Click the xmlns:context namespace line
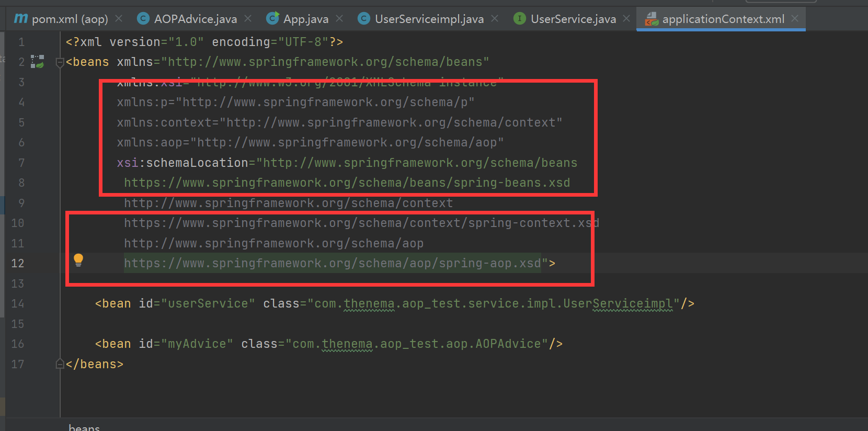Viewport: 868px width, 431px height. pos(340,122)
